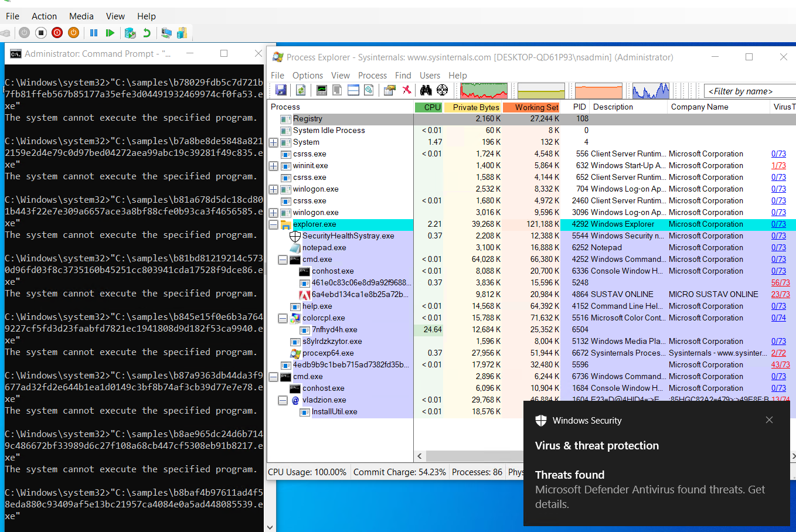Image resolution: width=796 pixels, height=532 pixels.
Task: Click orange Save VM state icon
Action: pos(73,33)
